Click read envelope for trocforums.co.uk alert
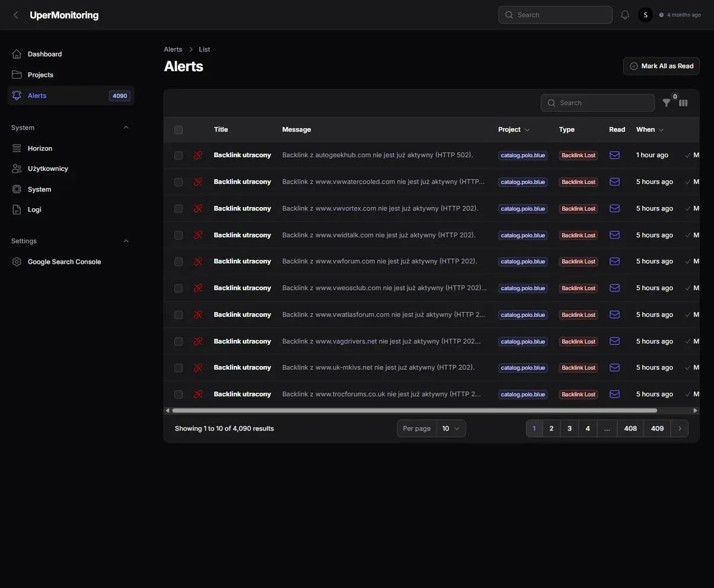Image resolution: width=714 pixels, height=588 pixels. tap(614, 394)
